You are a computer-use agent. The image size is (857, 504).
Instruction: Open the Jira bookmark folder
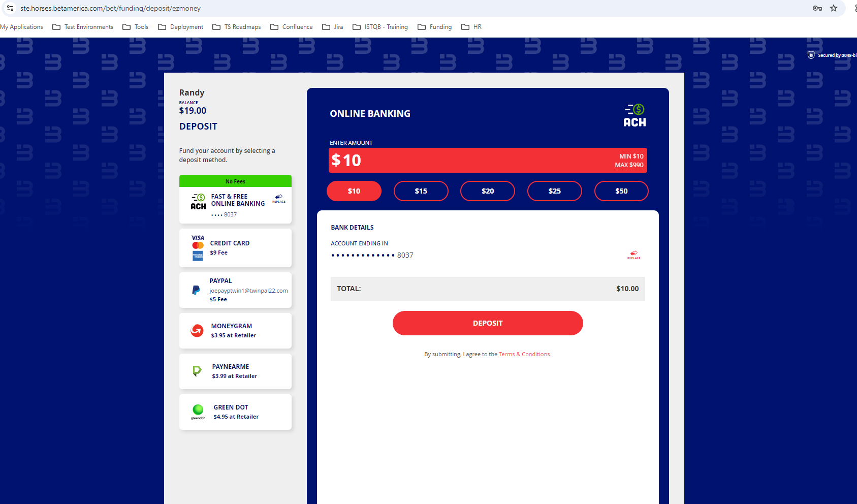pos(333,27)
